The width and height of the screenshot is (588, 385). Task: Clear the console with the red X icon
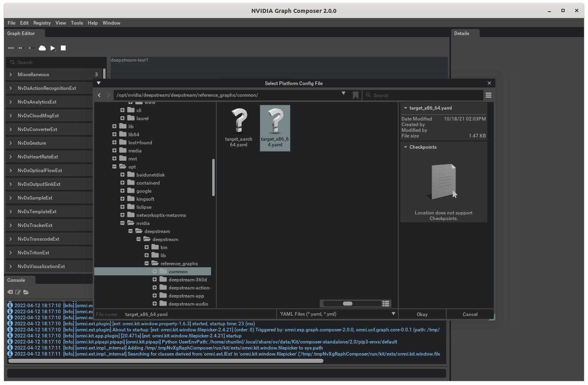click(x=10, y=292)
